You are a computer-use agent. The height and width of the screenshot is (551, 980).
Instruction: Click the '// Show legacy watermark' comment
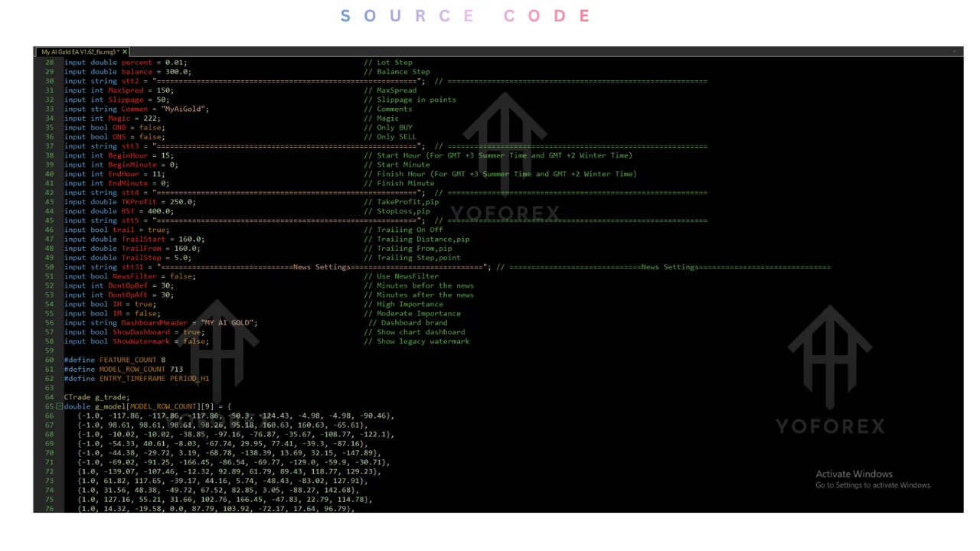tap(417, 341)
